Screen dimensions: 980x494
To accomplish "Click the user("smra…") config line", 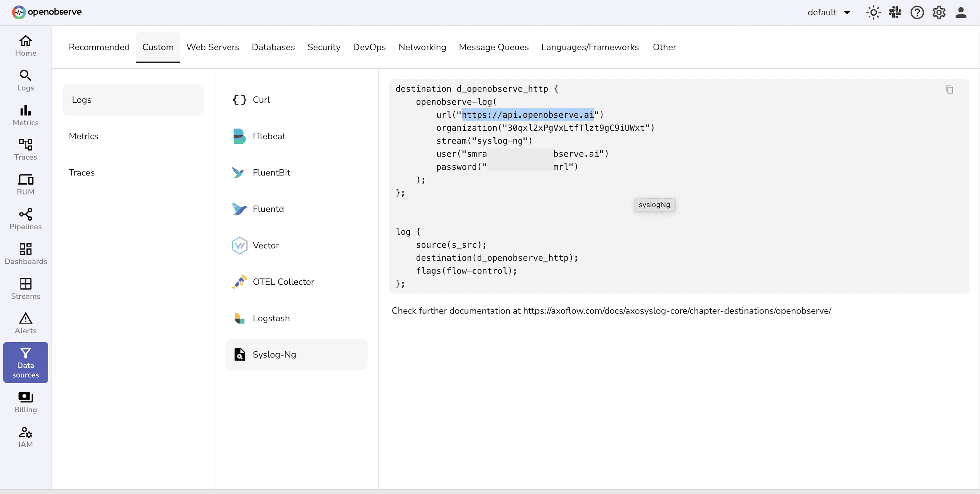I will click(x=522, y=154).
